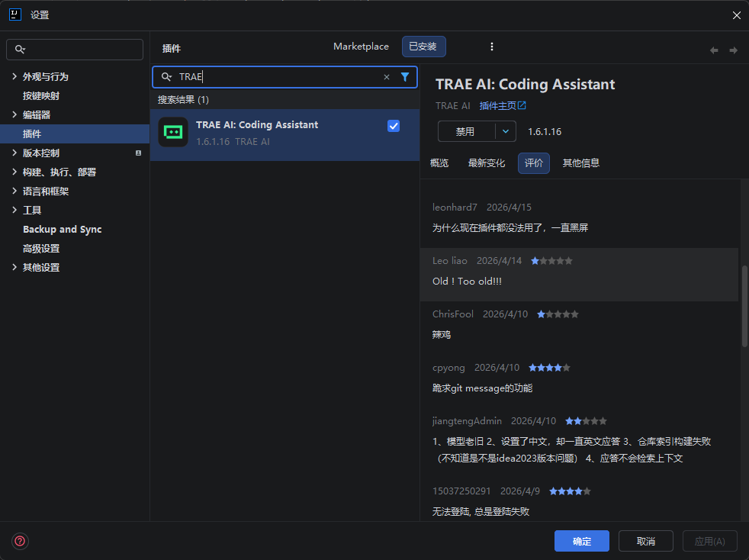Open the 概览 tab
Screen dimensions: 749x560
point(439,163)
